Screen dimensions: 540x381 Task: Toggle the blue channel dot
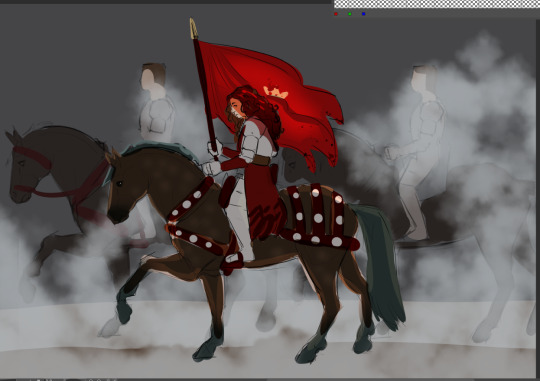coord(363,14)
